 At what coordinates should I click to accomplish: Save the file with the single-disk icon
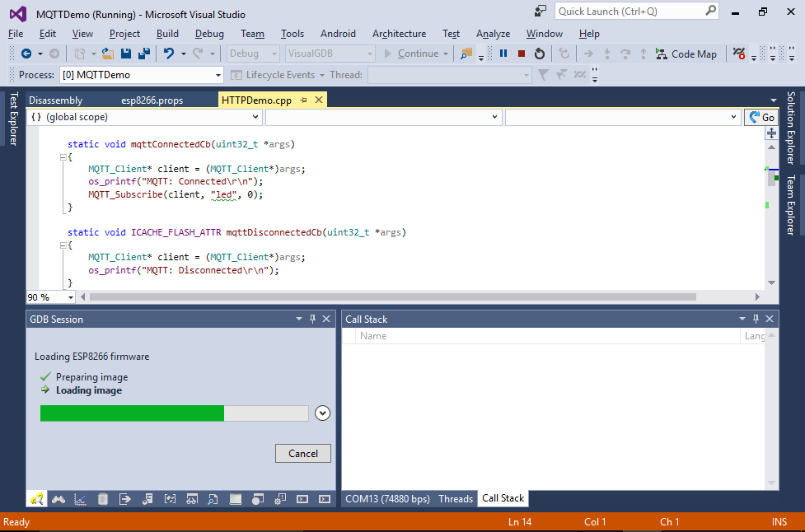[x=126, y=54]
